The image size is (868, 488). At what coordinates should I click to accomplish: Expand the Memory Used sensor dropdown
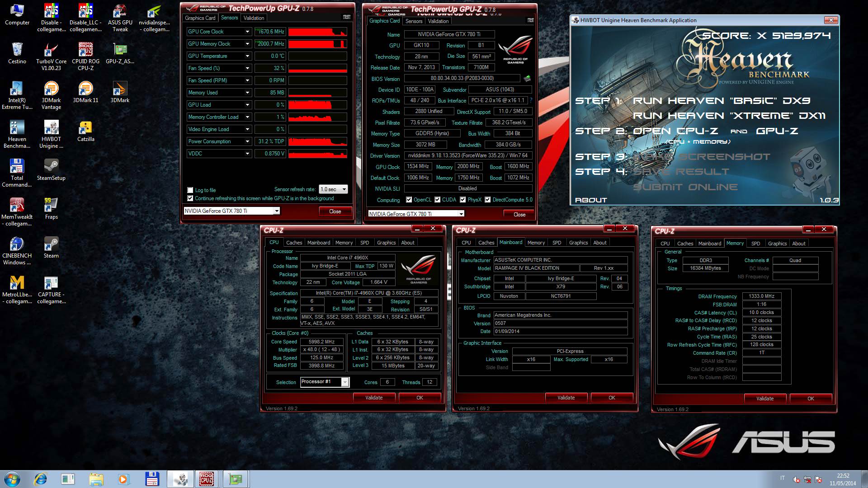pos(247,93)
